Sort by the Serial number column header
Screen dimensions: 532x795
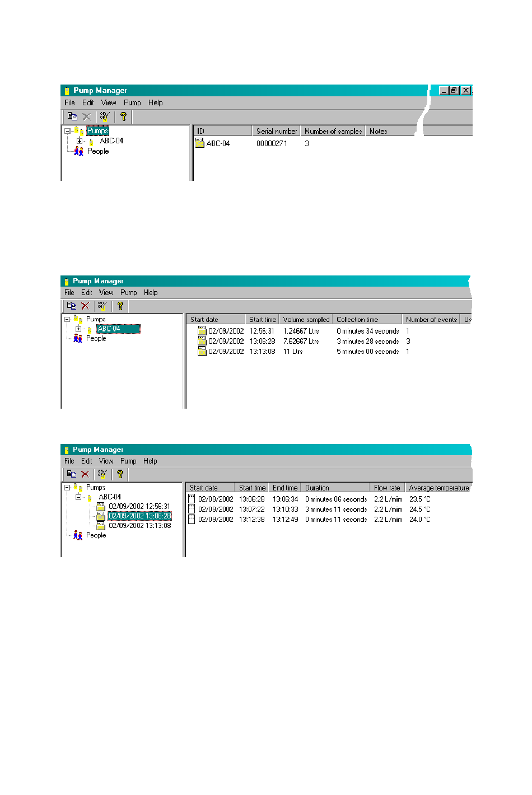[x=276, y=131]
